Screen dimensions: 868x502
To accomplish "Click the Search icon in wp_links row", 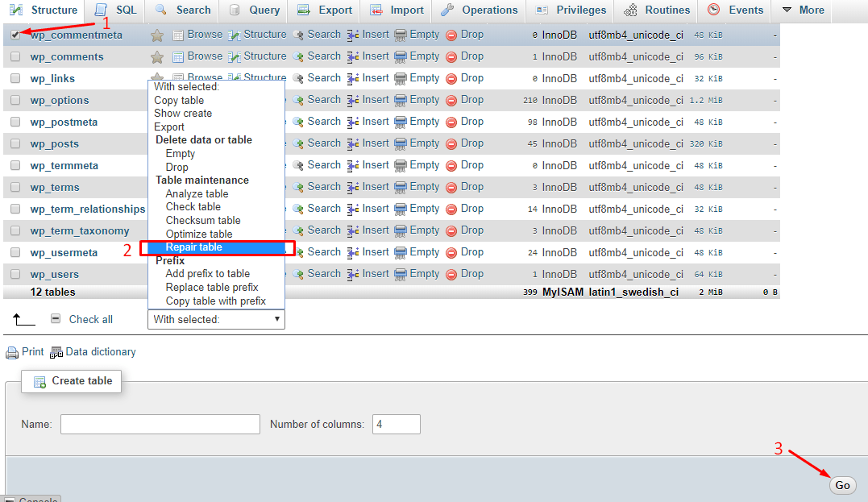I will pyautogui.click(x=298, y=79).
